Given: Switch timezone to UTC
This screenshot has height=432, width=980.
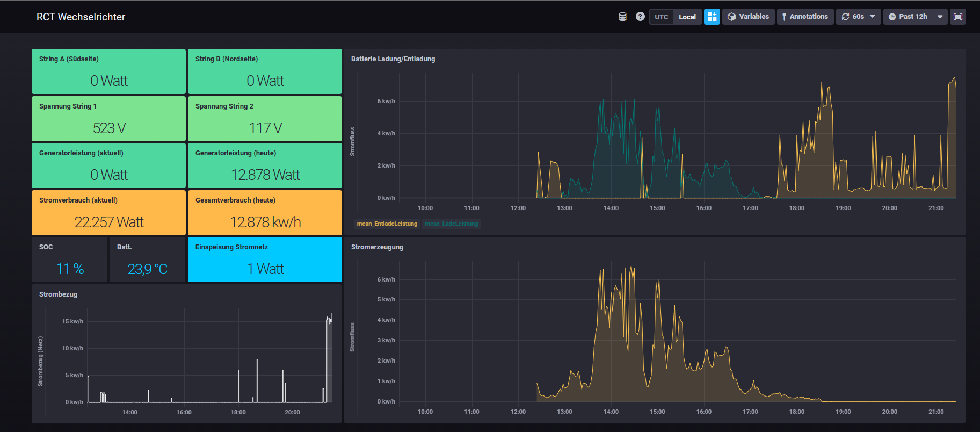Looking at the screenshot, I should pyautogui.click(x=662, y=17).
